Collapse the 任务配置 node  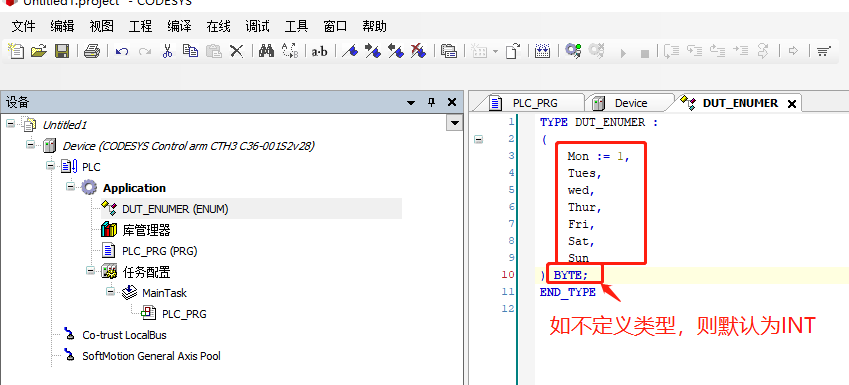(x=90, y=271)
